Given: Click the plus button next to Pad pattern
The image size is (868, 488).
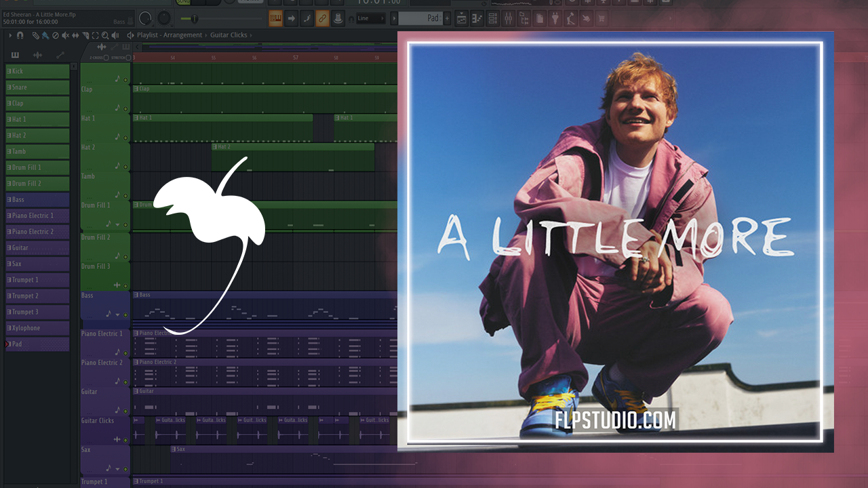Looking at the screenshot, I should click(x=447, y=18).
